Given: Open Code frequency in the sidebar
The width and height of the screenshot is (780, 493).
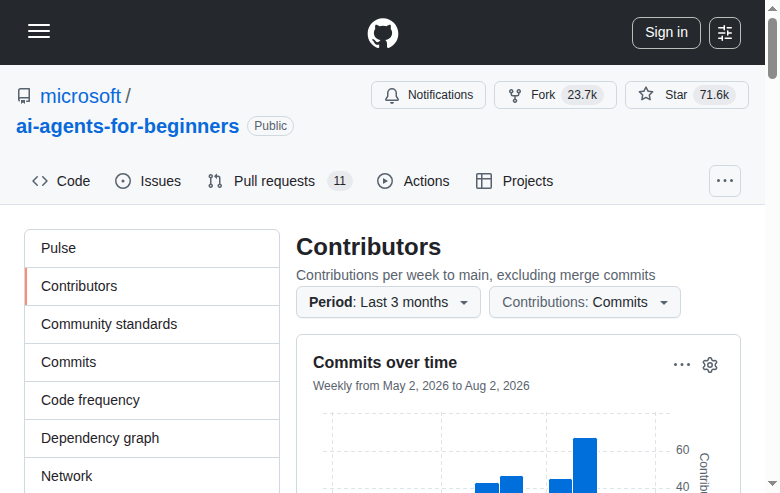Looking at the screenshot, I should click(152, 400).
